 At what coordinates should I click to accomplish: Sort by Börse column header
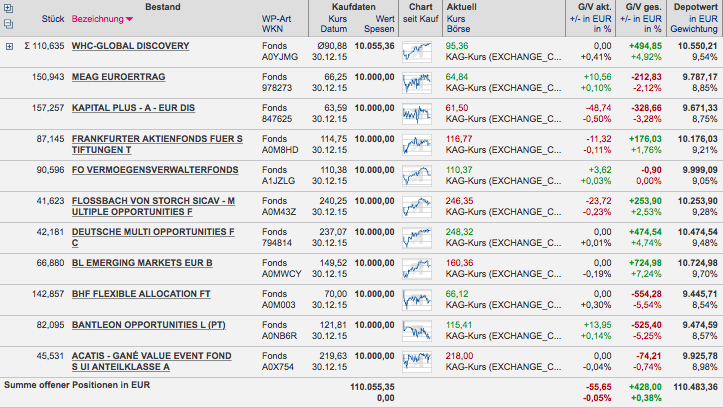point(458,29)
